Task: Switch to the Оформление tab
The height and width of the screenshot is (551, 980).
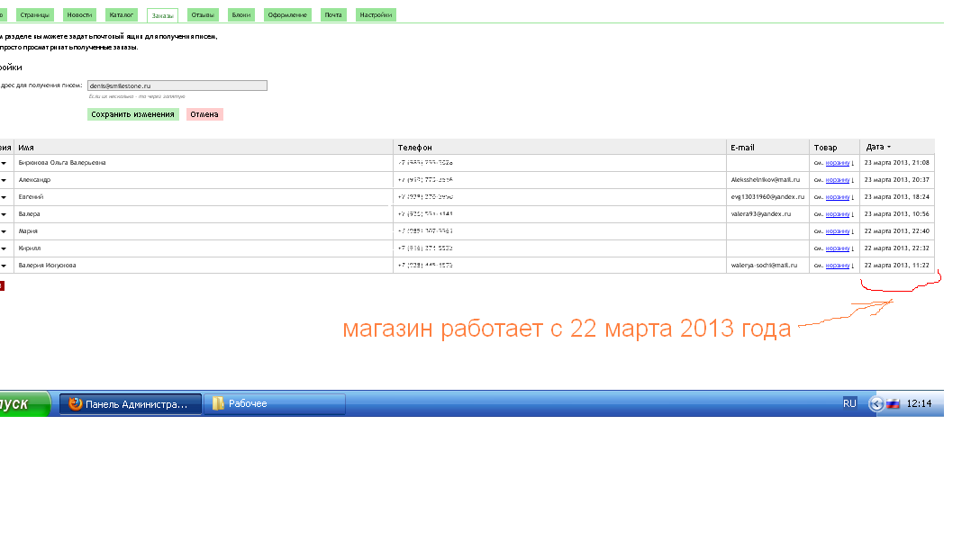Action: 287,15
